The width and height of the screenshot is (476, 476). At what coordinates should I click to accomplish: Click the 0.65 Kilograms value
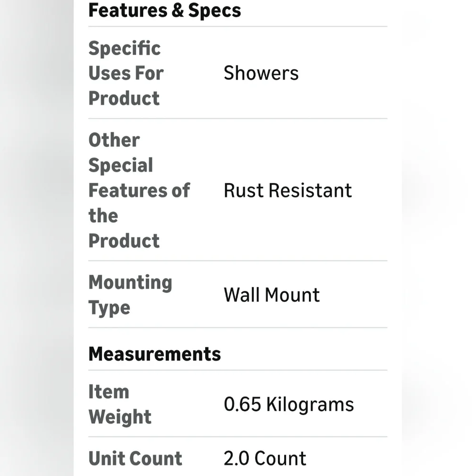289,404
